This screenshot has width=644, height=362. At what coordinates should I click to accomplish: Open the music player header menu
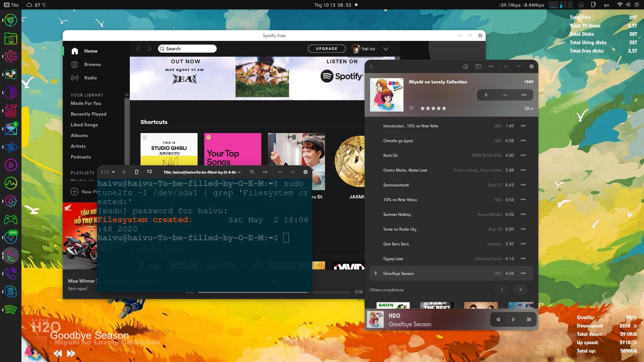pos(491,66)
